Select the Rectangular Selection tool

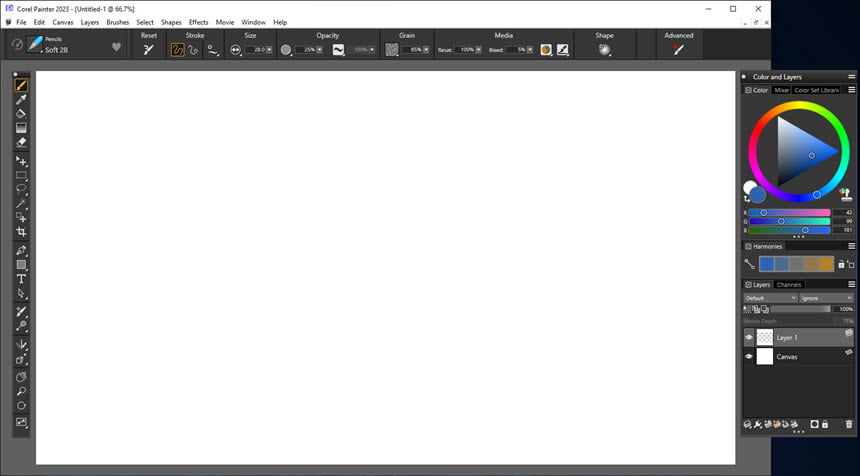tap(21, 175)
